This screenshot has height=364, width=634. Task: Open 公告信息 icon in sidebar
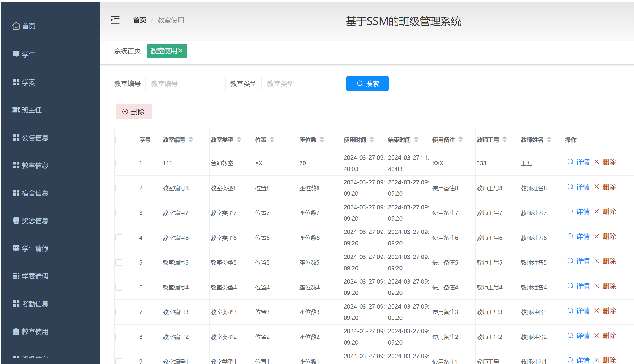(x=16, y=138)
